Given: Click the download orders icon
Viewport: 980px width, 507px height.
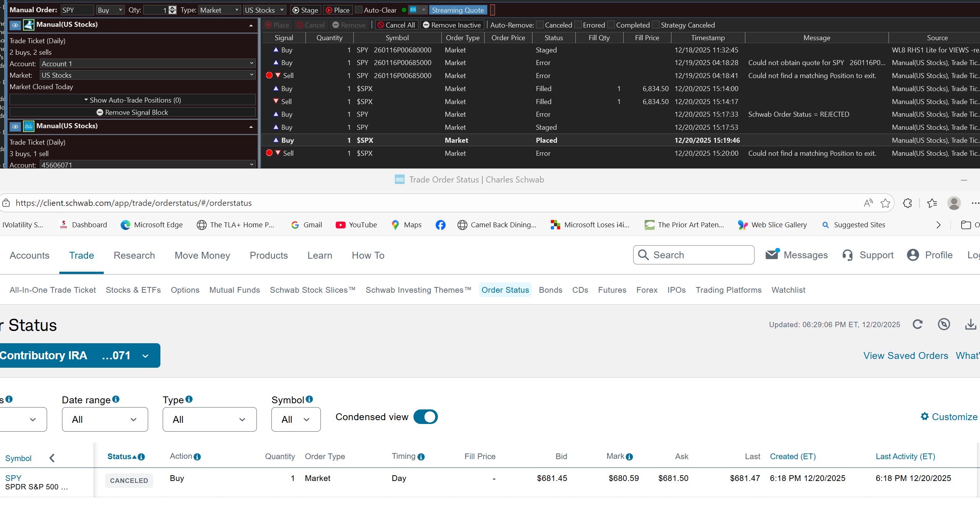Looking at the screenshot, I should tap(970, 324).
